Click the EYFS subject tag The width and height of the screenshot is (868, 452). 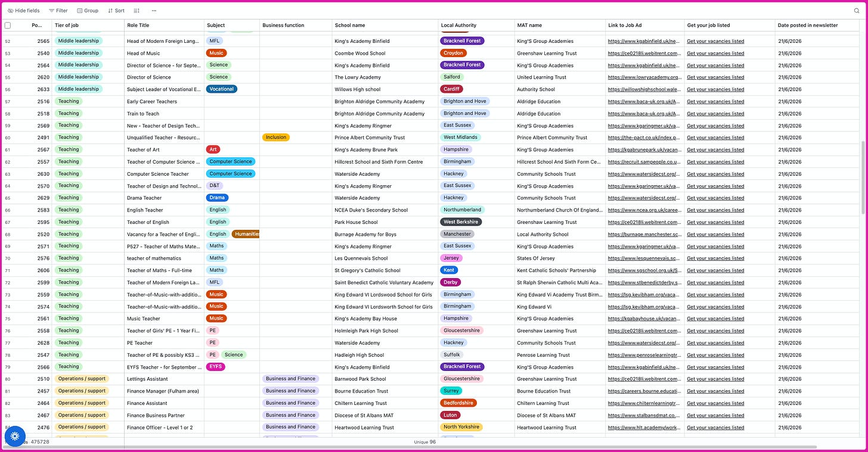pos(216,367)
